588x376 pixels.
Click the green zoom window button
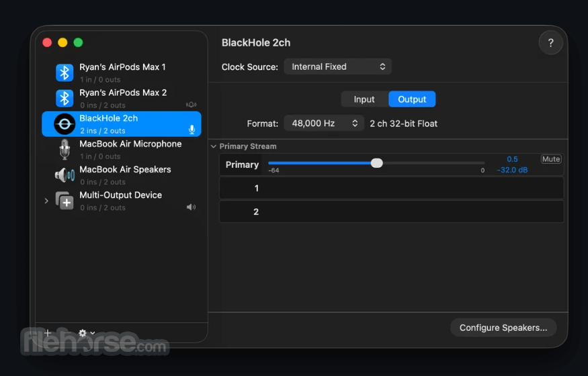[x=78, y=43]
